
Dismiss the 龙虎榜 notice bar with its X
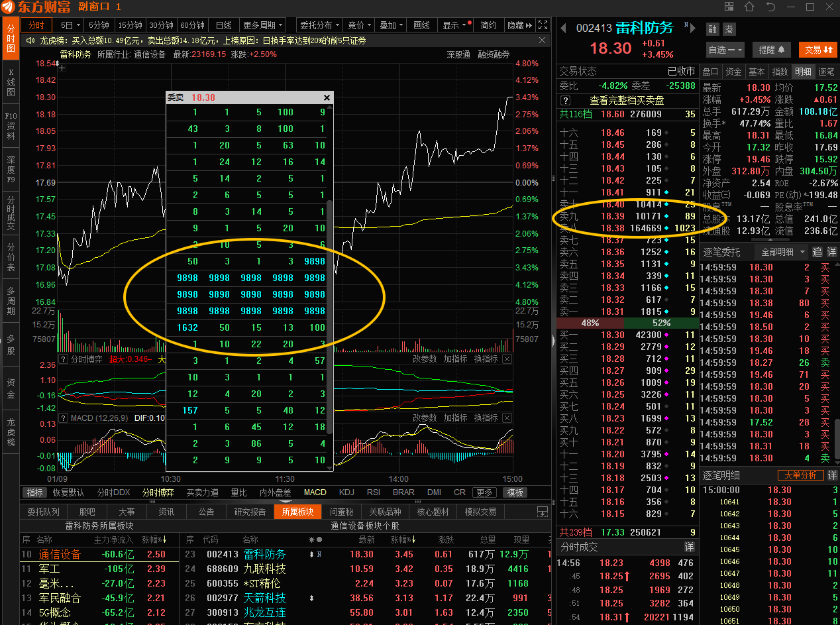point(542,40)
